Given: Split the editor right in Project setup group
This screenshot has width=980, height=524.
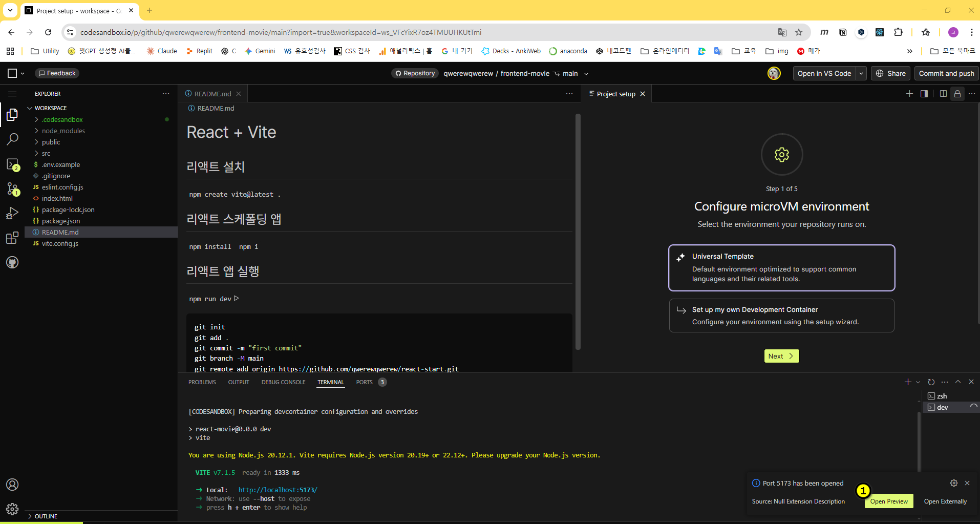Looking at the screenshot, I should pyautogui.click(x=943, y=94).
